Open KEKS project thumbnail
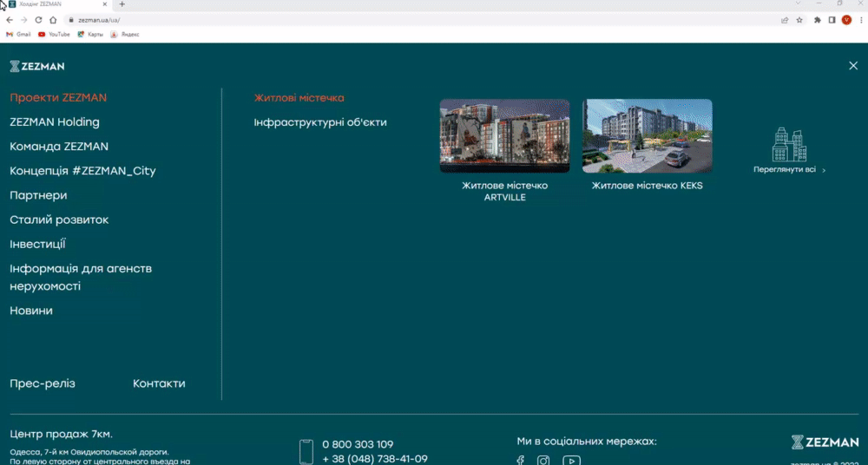Viewport: 868px width, 465px height. coord(648,135)
